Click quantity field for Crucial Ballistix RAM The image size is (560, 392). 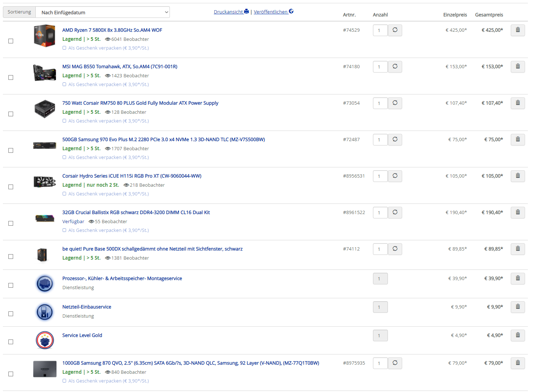380,213
